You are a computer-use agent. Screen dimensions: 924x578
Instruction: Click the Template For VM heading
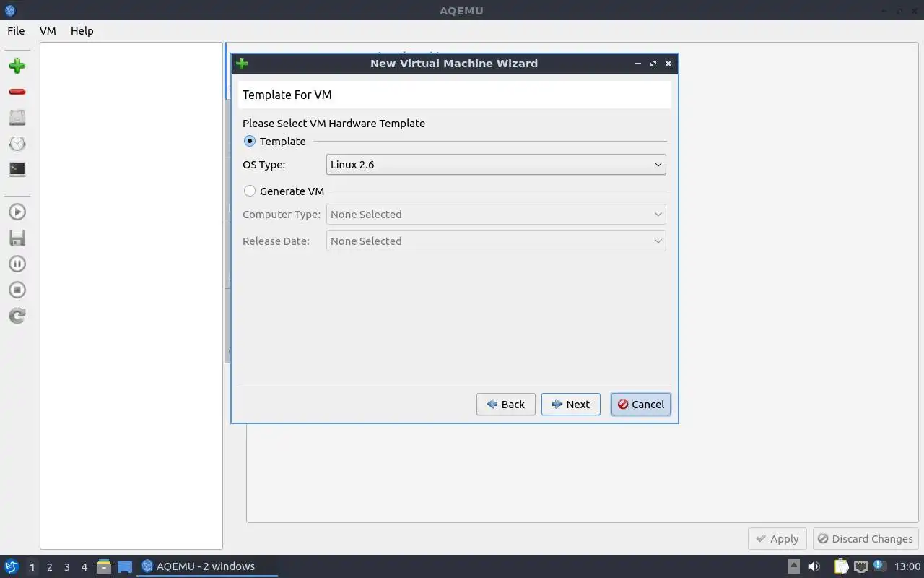[287, 95]
